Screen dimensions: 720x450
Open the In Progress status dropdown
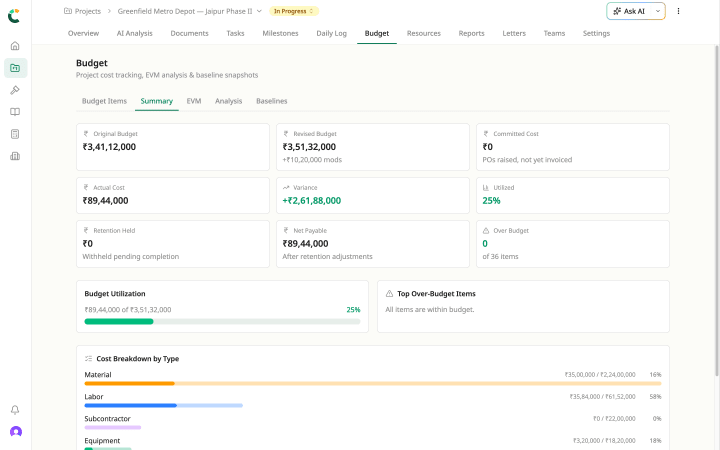click(x=294, y=11)
